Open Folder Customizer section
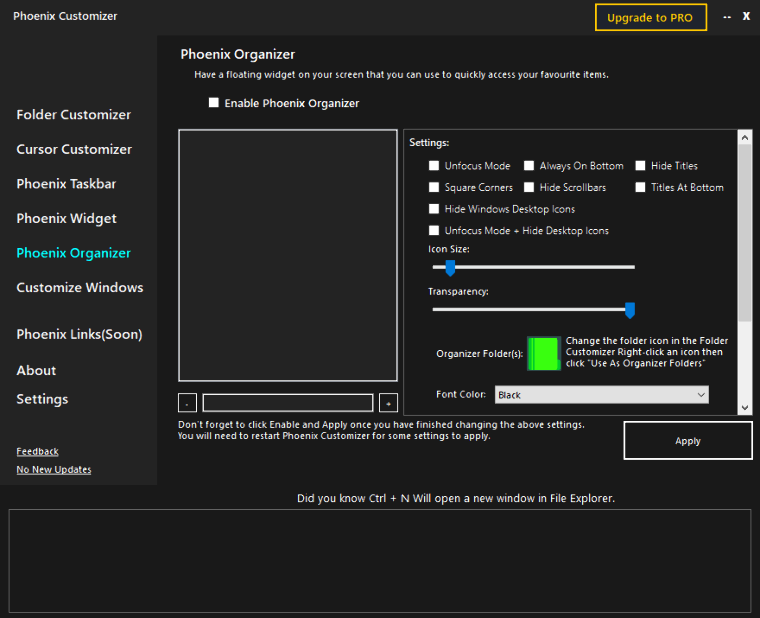This screenshot has height=618, width=760. pos(74,115)
